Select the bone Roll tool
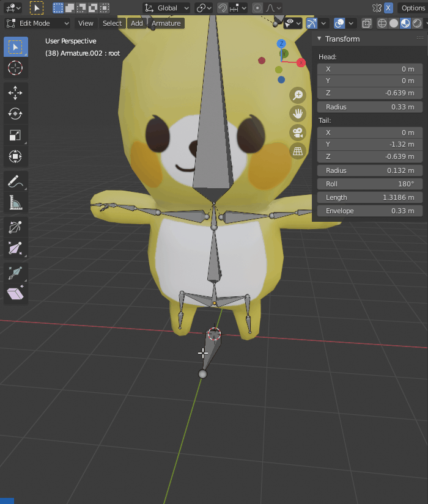Screen dimensions: 428x504 point(15,227)
